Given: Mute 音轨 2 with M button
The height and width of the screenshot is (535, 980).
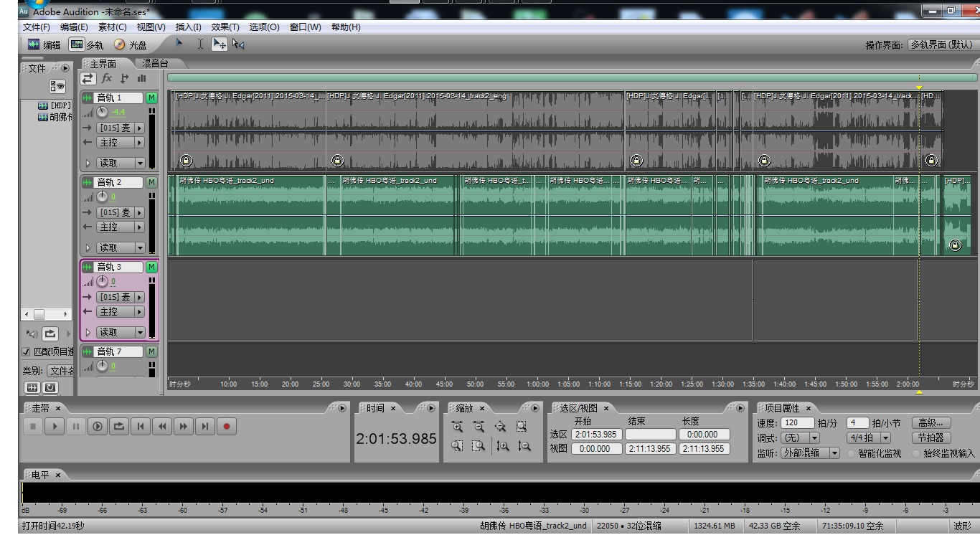Looking at the screenshot, I should [151, 182].
